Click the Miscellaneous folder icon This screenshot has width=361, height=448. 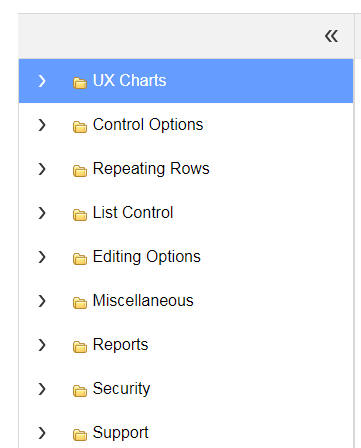[x=80, y=303]
